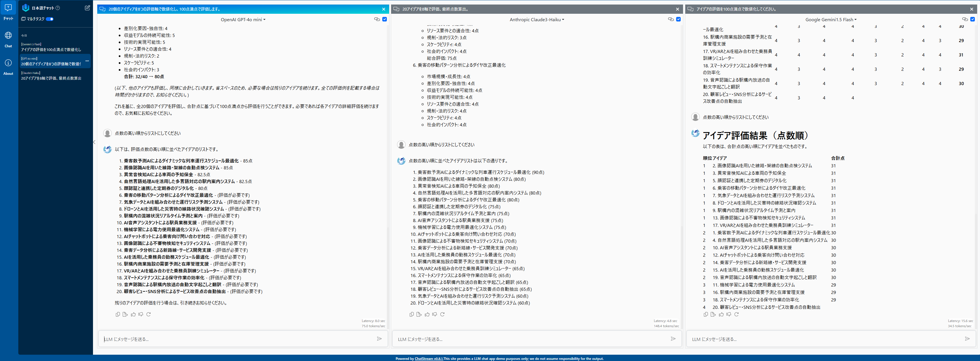The height and width of the screenshot is (361, 980).
Task: Uncheck the Gemini1.5 Flash panel checkbox
Action: point(972,19)
